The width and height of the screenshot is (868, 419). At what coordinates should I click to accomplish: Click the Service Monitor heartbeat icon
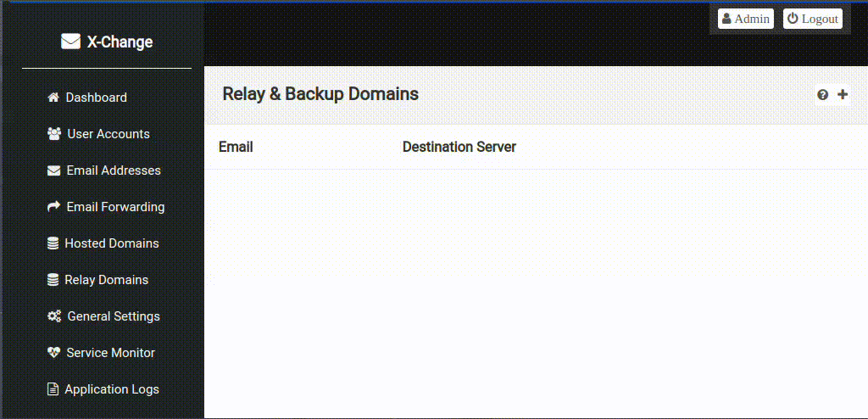click(x=53, y=353)
